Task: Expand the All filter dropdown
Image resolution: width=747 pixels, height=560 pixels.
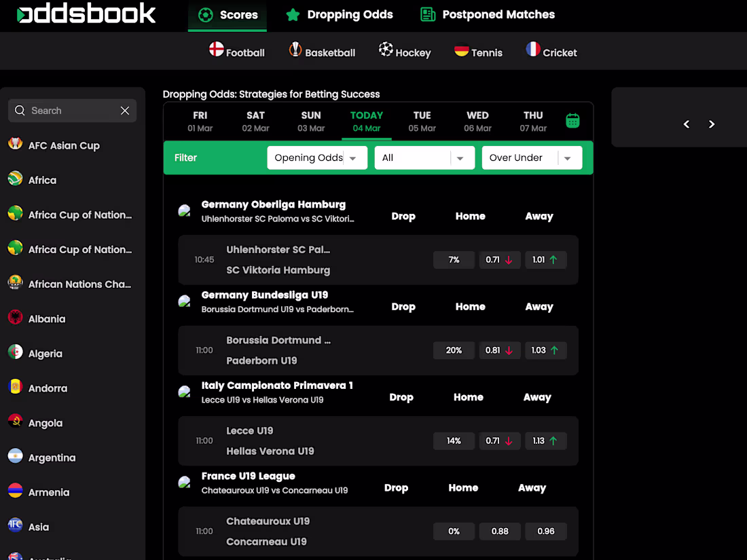Action: pos(424,157)
